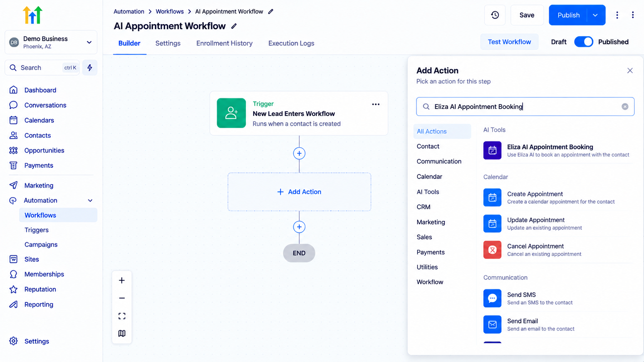Click the END node

299,253
